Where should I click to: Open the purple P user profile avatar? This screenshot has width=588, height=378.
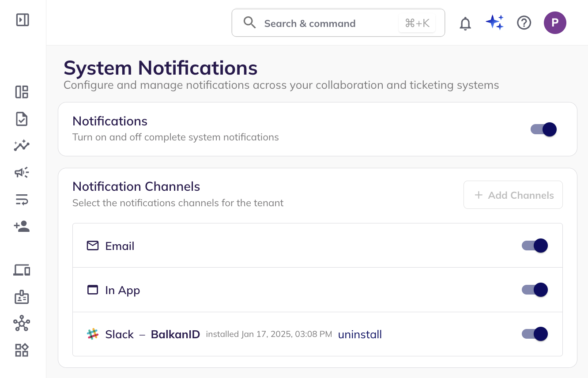[555, 23]
